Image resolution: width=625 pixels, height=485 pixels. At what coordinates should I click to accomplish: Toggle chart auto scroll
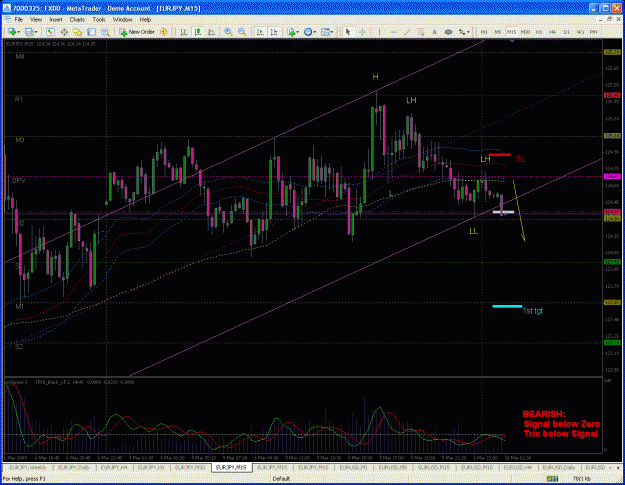point(260,32)
